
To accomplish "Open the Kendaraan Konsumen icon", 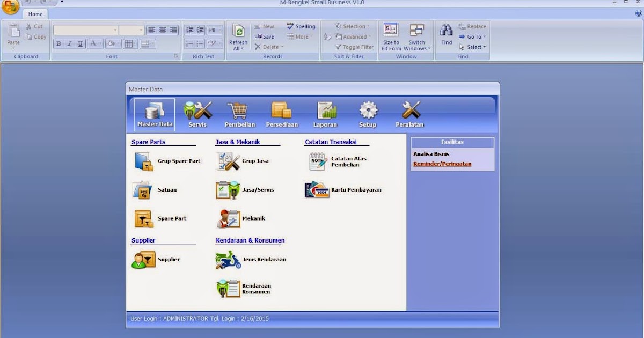I will click(x=228, y=289).
